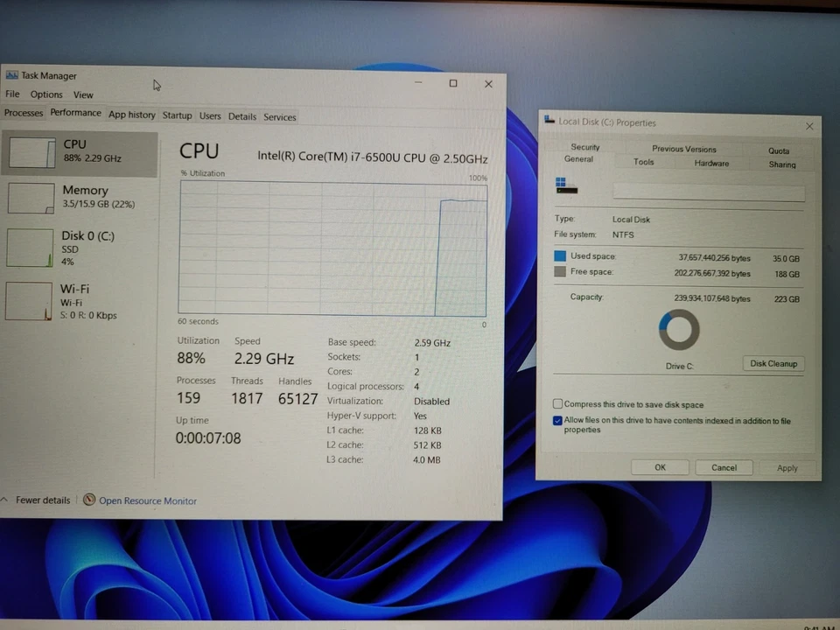Image resolution: width=840 pixels, height=630 pixels.
Task: Open Resource Monitor link
Action: (x=147, y=500)
